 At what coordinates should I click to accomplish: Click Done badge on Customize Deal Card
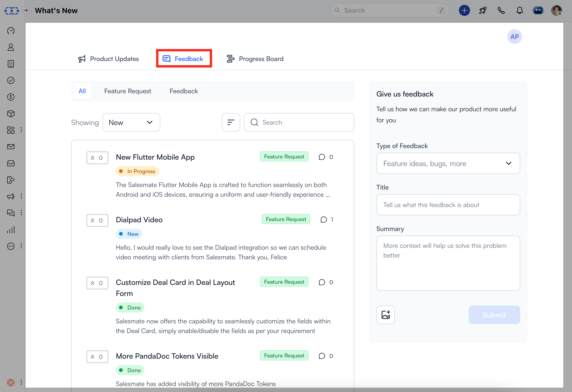pos(130,308)
